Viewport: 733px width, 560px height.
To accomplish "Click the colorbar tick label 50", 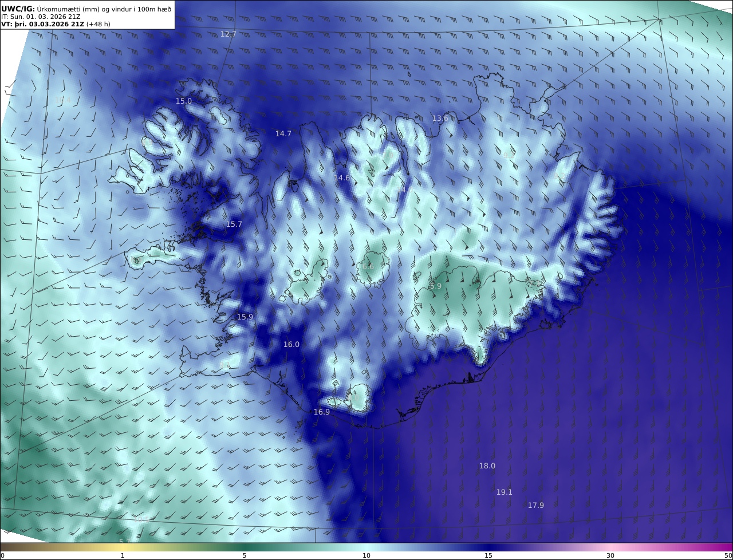I will 728,555.
